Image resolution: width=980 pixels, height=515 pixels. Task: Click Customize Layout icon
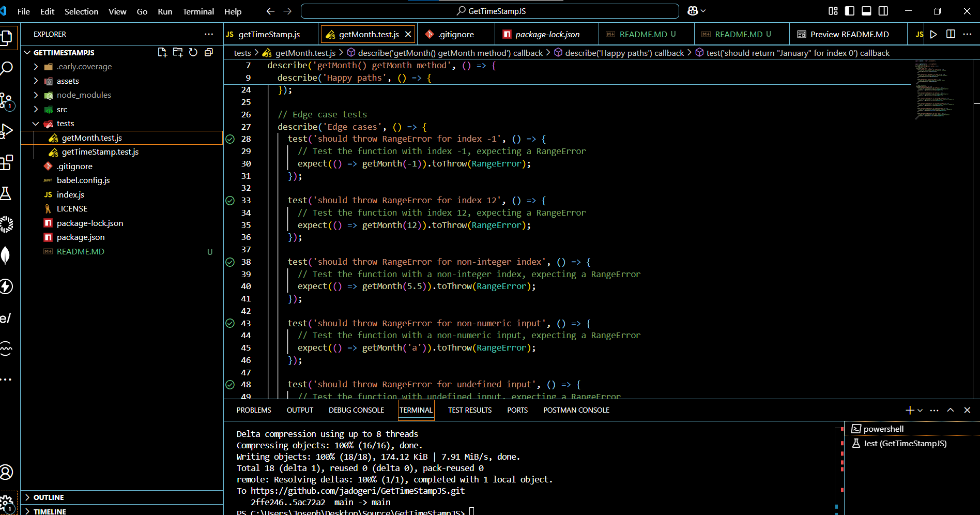point(833,11)
